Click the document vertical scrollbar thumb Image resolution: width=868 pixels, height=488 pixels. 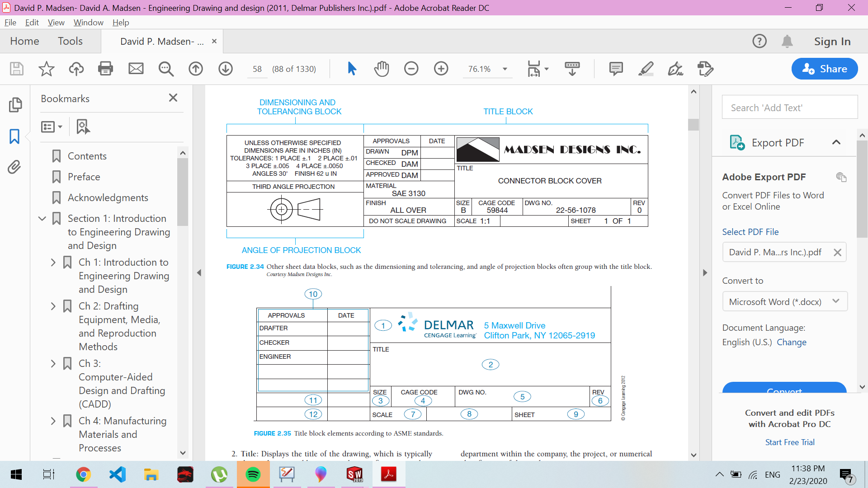click(x=693, y=125)
